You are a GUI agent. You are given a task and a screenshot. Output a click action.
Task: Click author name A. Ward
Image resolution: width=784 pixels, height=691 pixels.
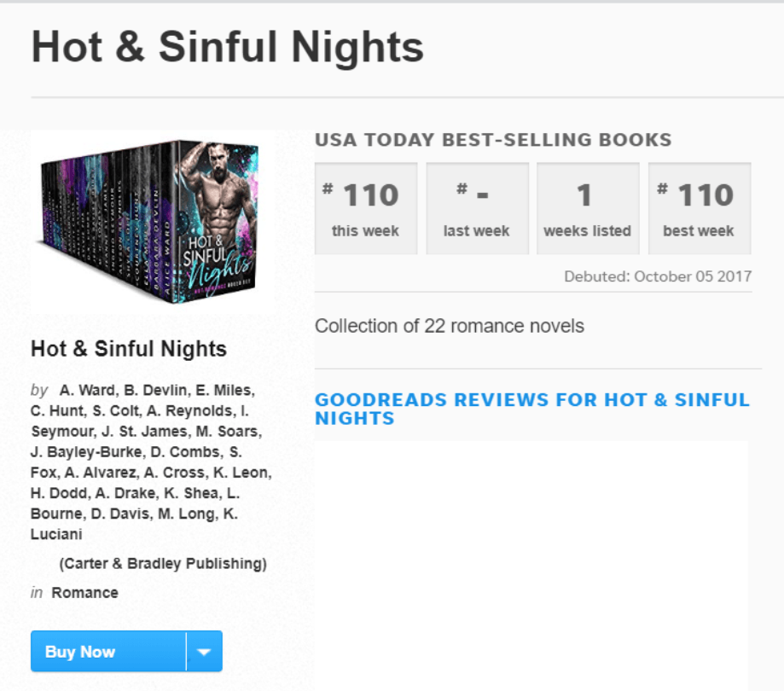pyautogui.click(x=88, y=391)
